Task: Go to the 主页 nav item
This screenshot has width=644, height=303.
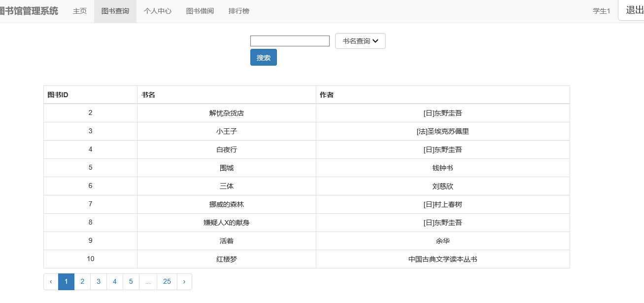Action: coord(80,11)
